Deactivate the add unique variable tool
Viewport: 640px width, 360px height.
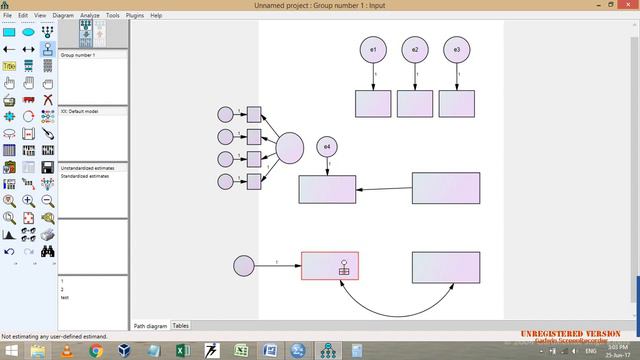pyautogui.click(x=48, y=49)
